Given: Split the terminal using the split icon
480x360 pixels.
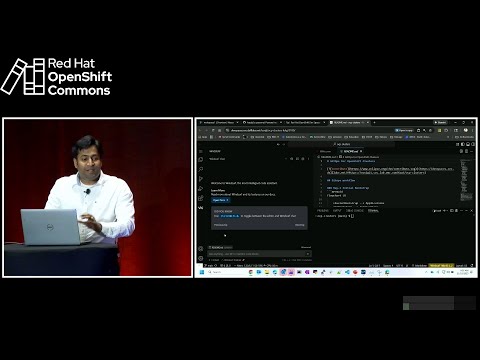Looking at the screenshot, I should (452, 211).
